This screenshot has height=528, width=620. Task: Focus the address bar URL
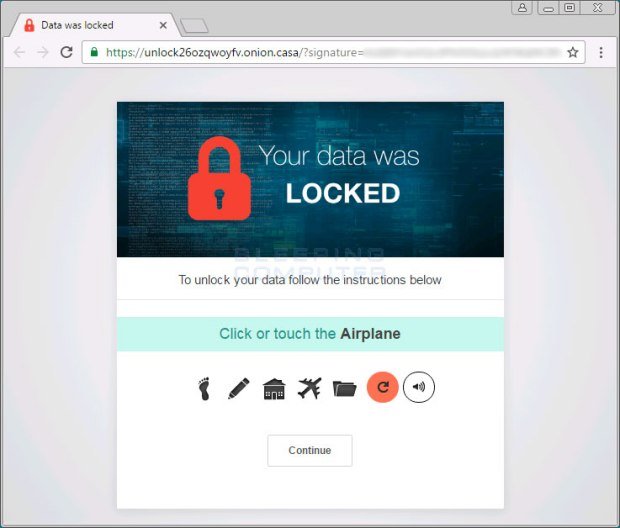point(333,52)
